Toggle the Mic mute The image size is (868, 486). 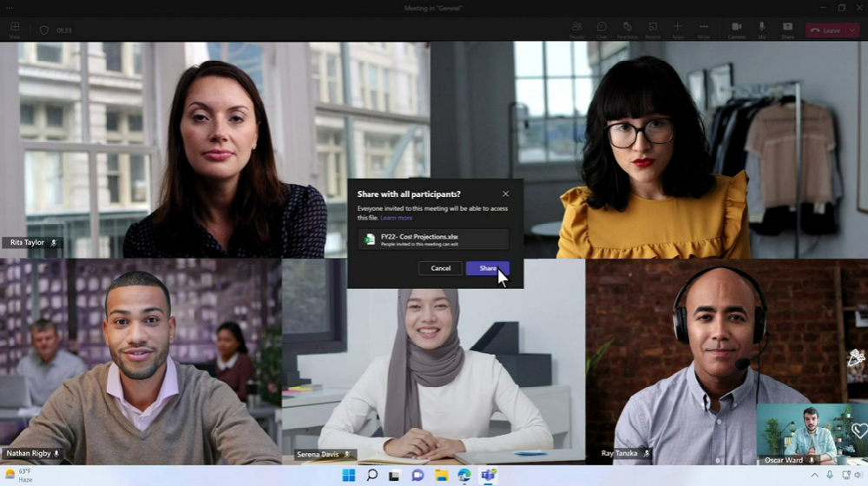(x=762, y=30)
